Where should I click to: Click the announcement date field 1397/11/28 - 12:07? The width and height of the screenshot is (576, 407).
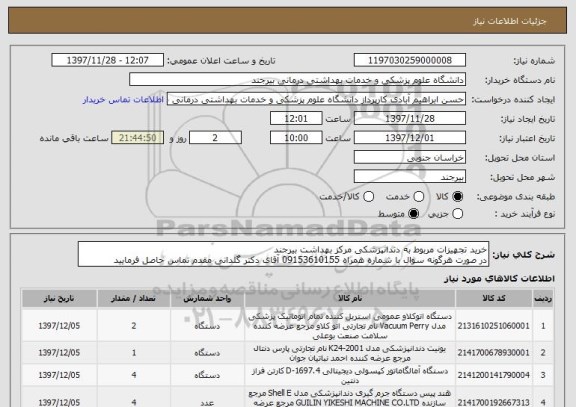(x=108, y=60)
